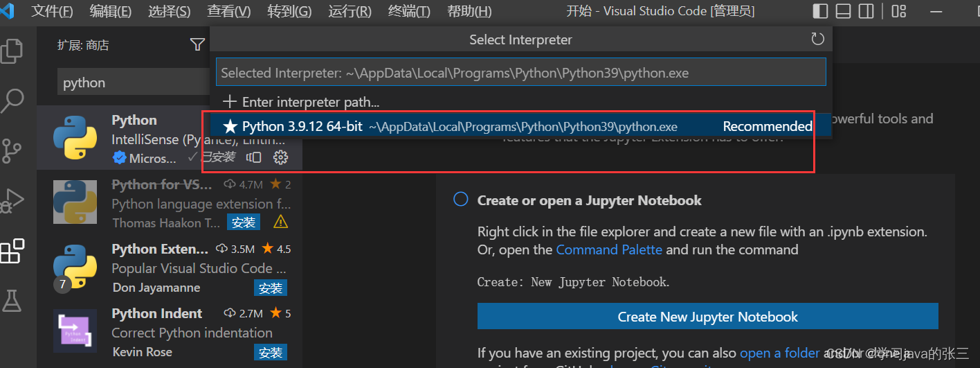
Task: Open the 帮助(H) menu
Action: 469,12
